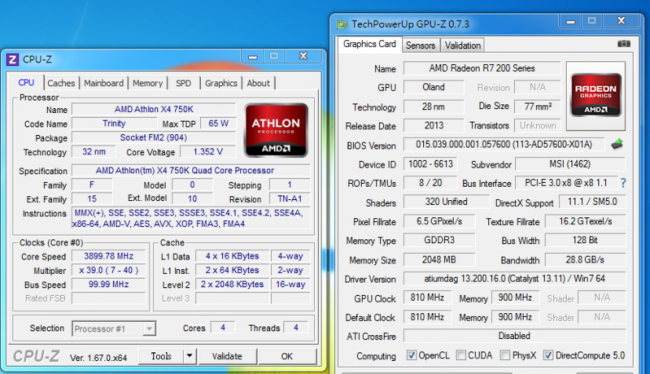Click the Memory Size value 2048 MB
This screenshot has height=374, width=650.
439,260
